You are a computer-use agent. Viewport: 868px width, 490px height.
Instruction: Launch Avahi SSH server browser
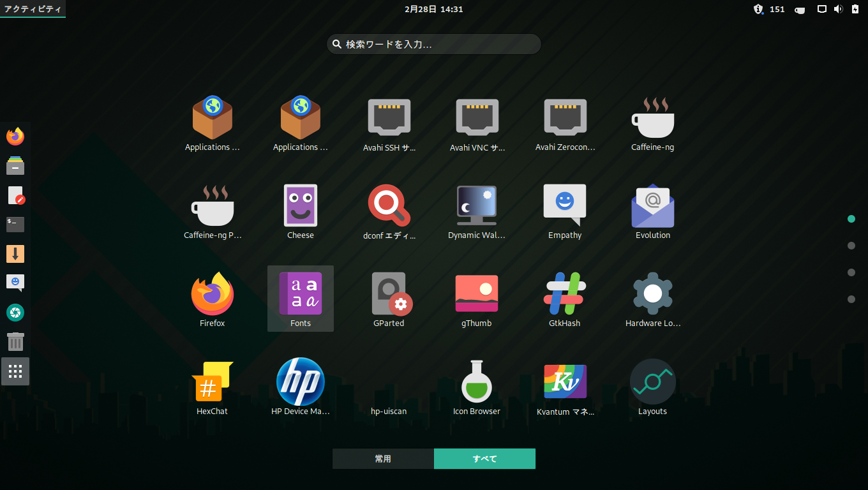point(389,124)
